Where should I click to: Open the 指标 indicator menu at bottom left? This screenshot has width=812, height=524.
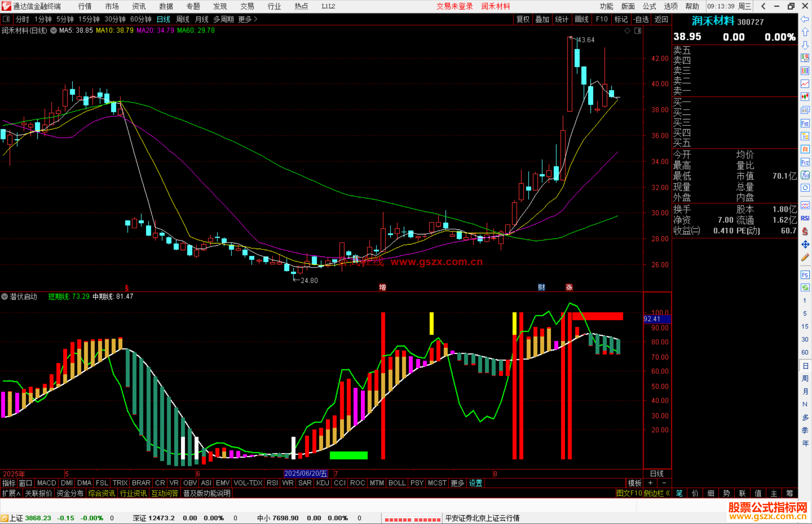[x=9, y=483]
